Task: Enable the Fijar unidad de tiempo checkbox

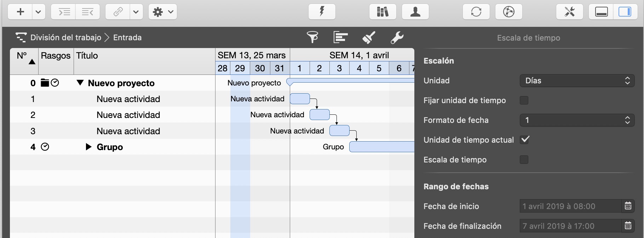Action: 524,100
